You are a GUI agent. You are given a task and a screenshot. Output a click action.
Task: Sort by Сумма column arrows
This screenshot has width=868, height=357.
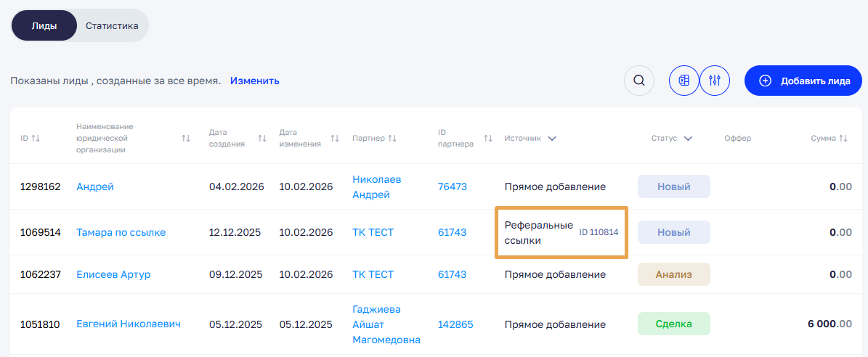pos(843,138)
